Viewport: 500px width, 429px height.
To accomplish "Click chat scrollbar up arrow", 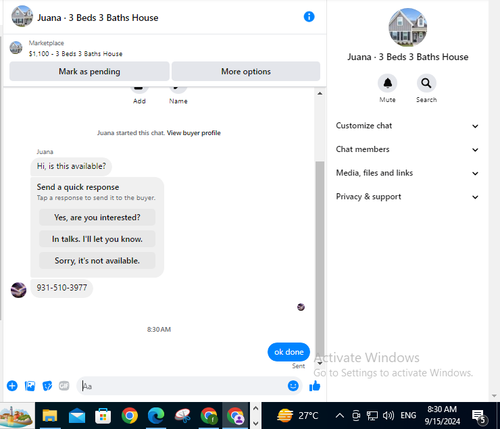I will tap(320, 94).
